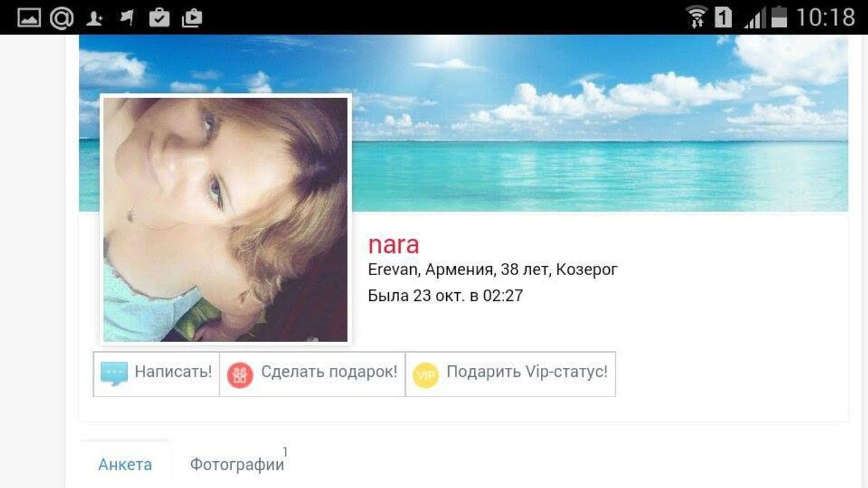Open the Фотографии tab
Image resolution: width=868 pixels, height=488 pixels.
237,465
